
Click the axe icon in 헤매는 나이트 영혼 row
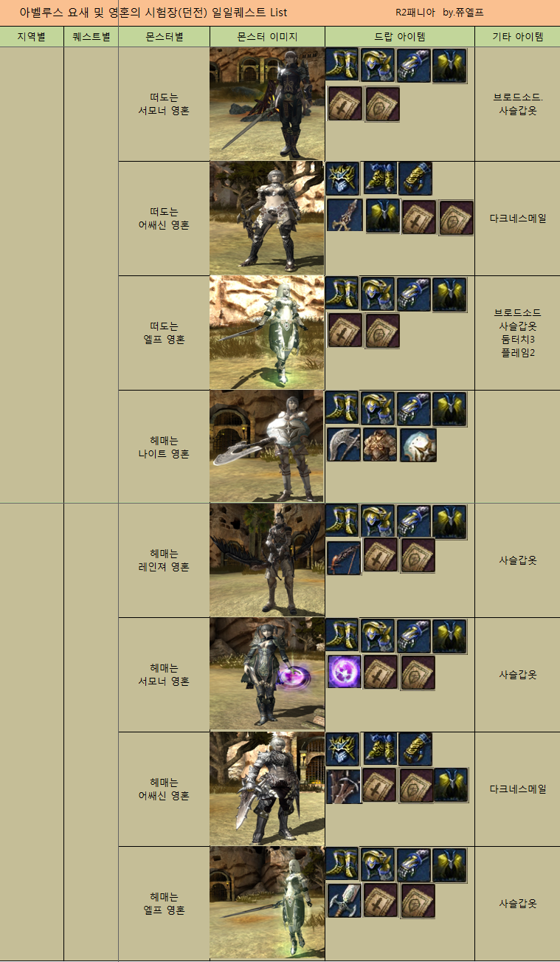pyautogui.click(x=344, y=444)
